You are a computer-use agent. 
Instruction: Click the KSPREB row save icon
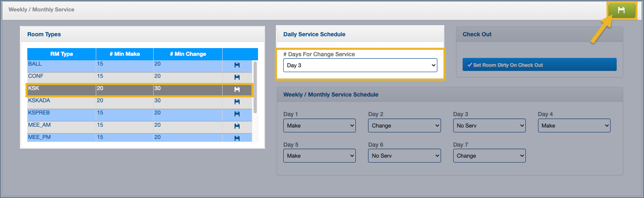(x=237, y=114)
